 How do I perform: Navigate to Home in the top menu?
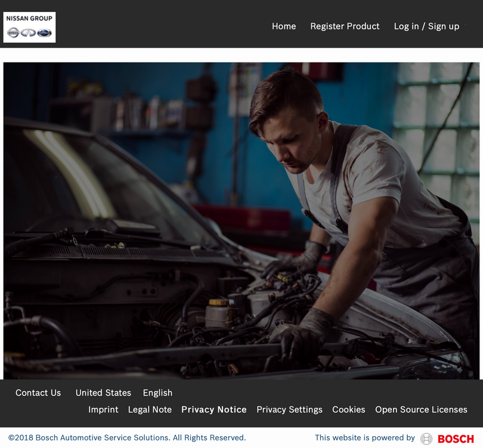284,26
